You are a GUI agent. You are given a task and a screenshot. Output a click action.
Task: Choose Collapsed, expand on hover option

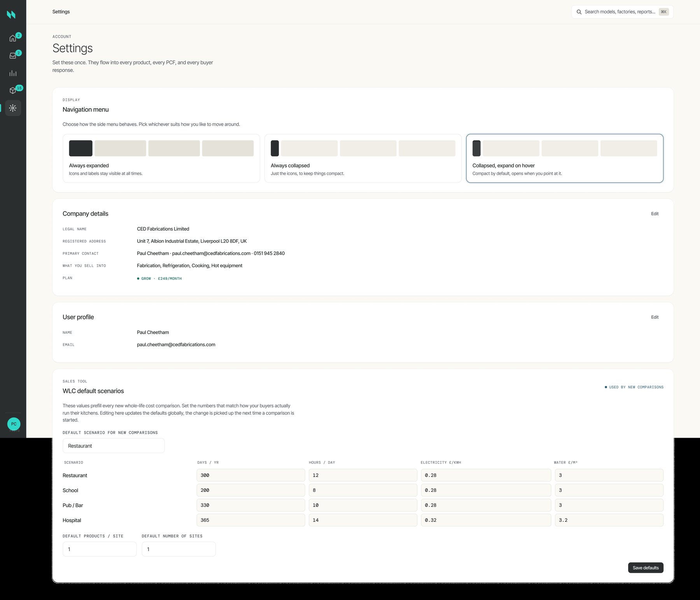coord(565,158)
